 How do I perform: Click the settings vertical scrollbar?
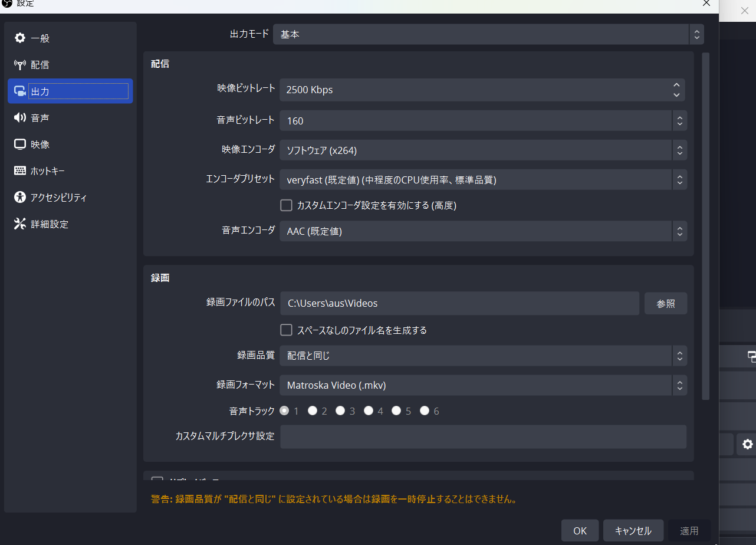click(705, 227)
